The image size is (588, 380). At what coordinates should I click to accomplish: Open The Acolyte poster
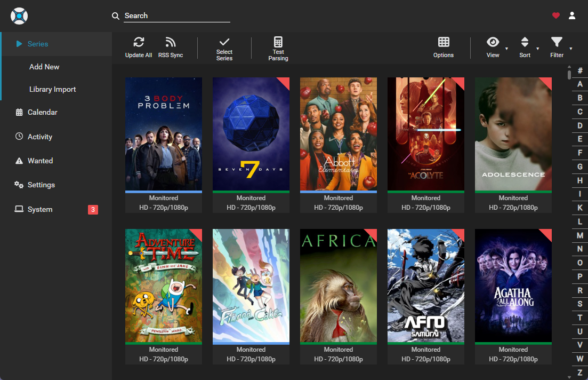pyautogui.click(x=425, y=134)
